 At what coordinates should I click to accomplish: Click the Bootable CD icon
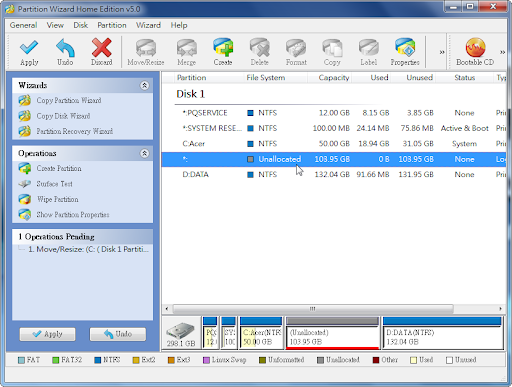(x=475, y=48)
